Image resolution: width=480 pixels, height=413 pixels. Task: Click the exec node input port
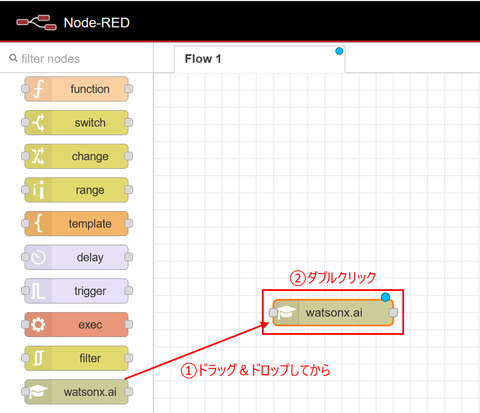(x=25, y=324)
